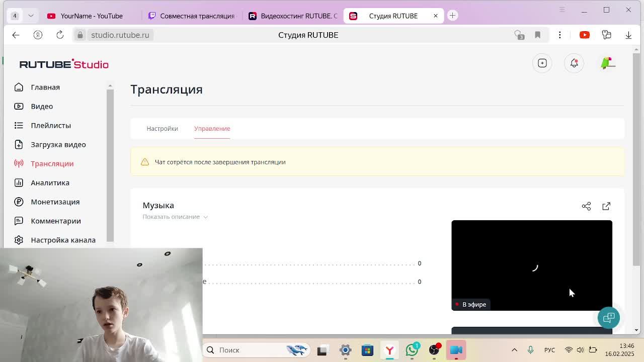This screenshot has height=362, width=644.
Task: Open the browser extensions icon
Action: (606, 35)
